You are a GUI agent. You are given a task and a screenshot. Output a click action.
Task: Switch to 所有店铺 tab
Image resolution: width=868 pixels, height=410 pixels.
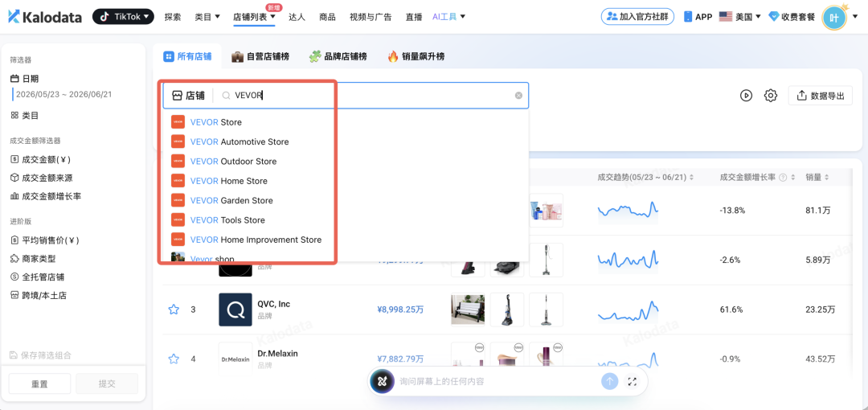pyautogui.click(x=187, y=56)
